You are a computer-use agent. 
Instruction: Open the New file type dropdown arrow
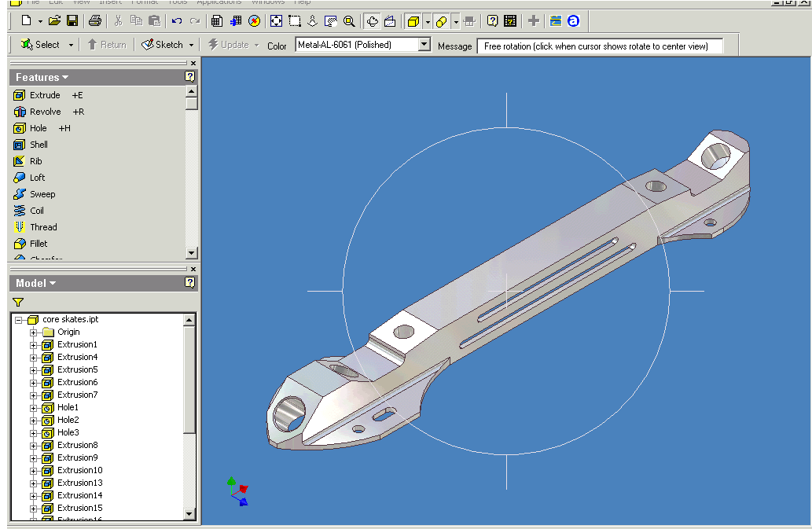pos(40,21)
